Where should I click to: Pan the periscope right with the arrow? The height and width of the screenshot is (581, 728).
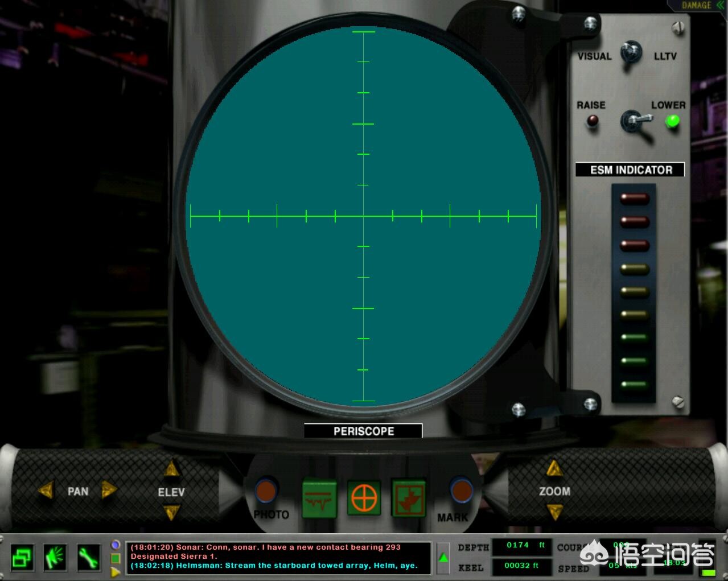coord(109,490)
